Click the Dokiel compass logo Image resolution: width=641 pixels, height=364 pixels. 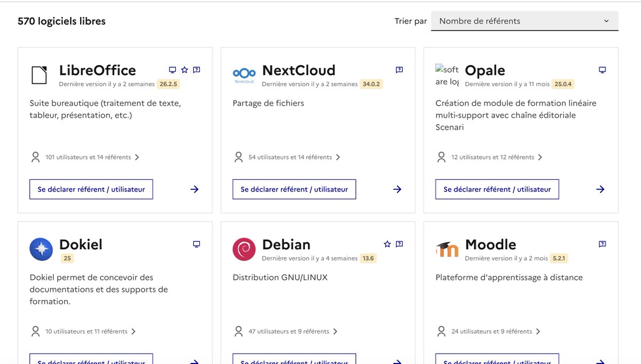(41, 249)
